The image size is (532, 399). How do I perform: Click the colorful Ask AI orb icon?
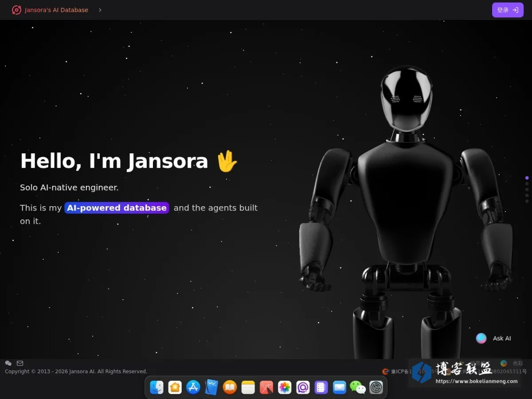481,338
